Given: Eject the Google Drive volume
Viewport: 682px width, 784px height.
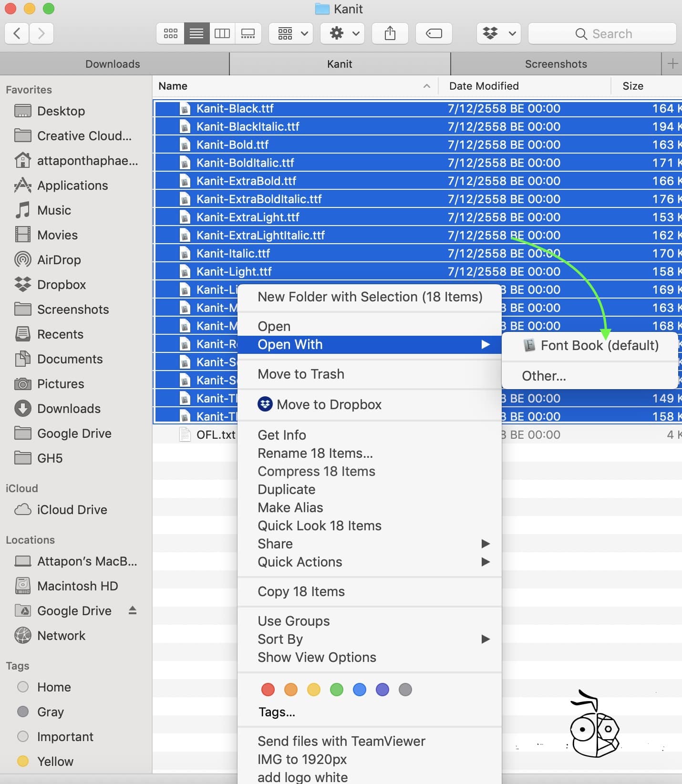Looking at the screenshot, I should pos(133,610).
